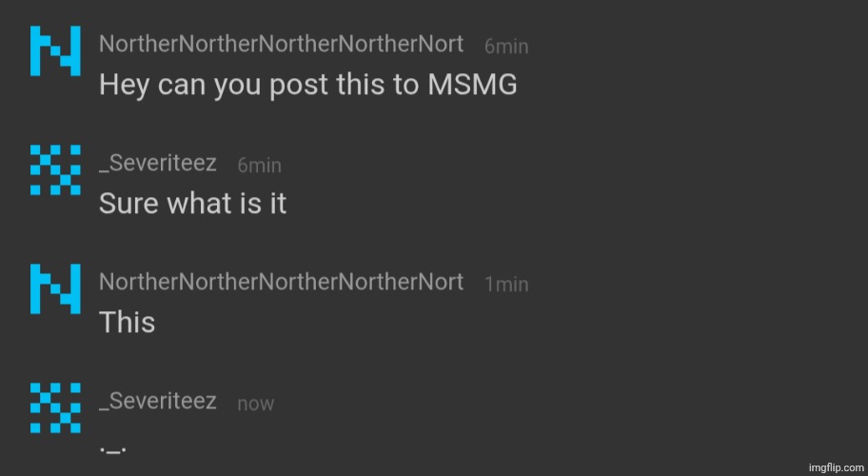Click the 'N' avatar beside the 'This' message
Image resolution: width=868 pixels, height=476 pixels.
tap(55, 289)
